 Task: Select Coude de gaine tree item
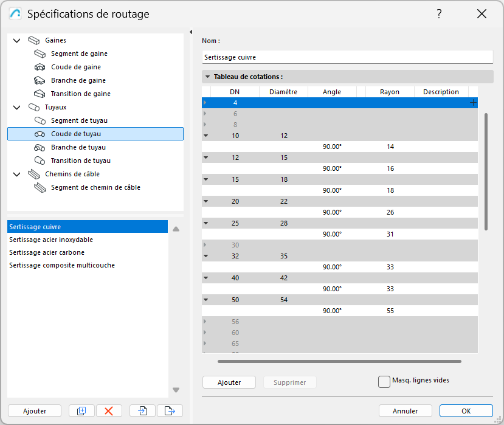76,67
